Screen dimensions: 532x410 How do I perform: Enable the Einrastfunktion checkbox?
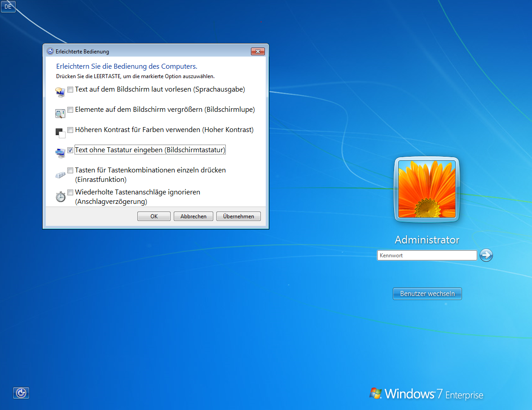coord(70,170)
